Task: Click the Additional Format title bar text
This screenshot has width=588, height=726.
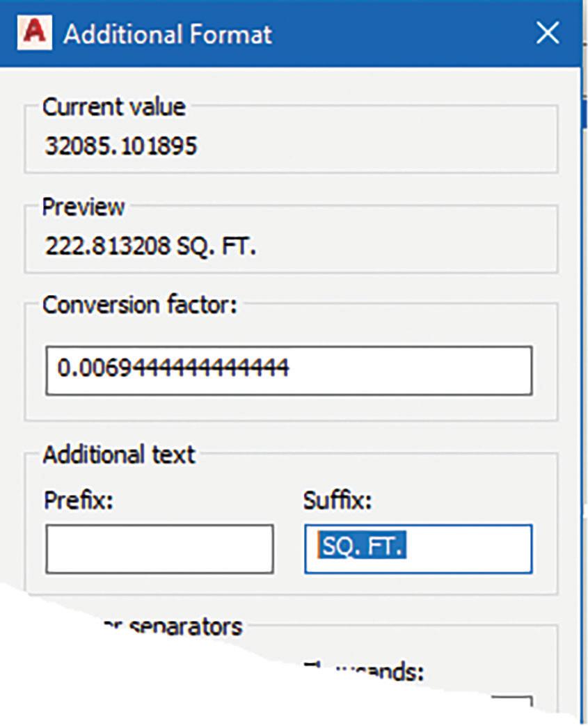Action: pyautogui.click(x=167, y=34)
